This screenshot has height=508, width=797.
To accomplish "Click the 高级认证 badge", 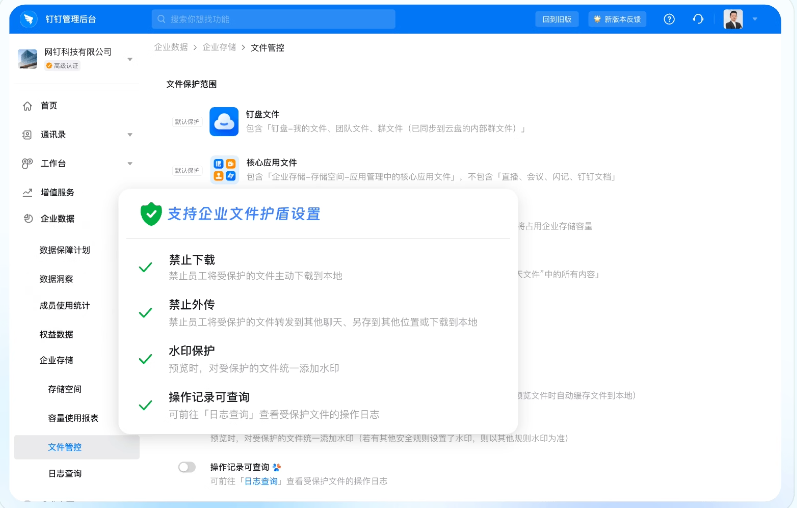I will click(62, 66).
